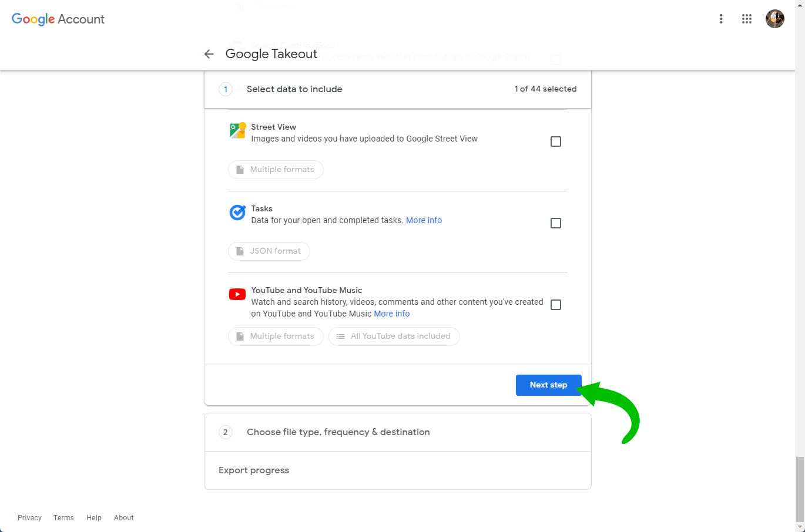Click the Tasks product icon
Viewport: 805px width, 532px height.
coord(237,212)
